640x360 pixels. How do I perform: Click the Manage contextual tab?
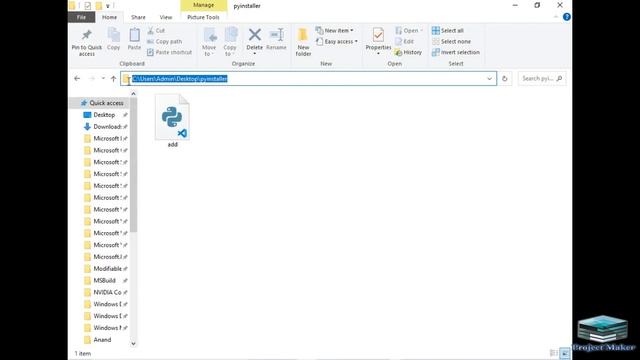click(204, 5)
